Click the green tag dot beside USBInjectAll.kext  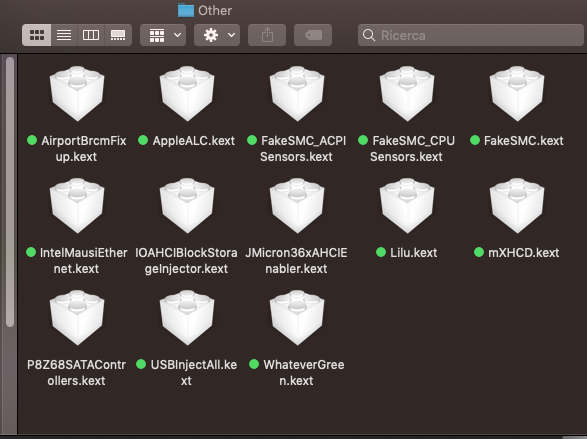tap(141, 364)
